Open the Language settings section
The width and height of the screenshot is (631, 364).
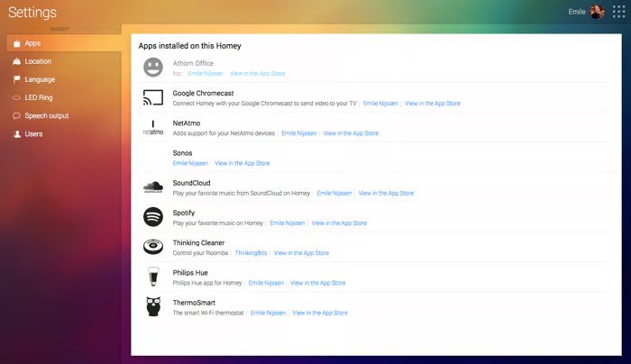point(64,79)
